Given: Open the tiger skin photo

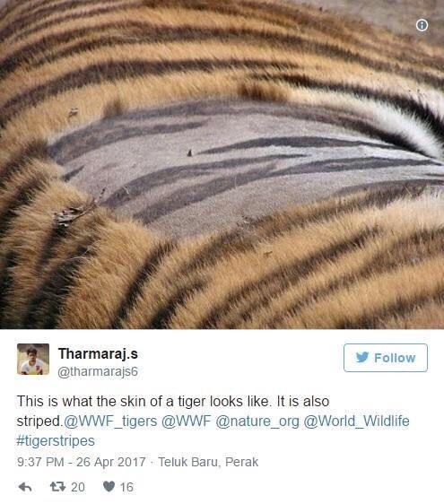Looking at the screenshot, I should tap(222, 164).
